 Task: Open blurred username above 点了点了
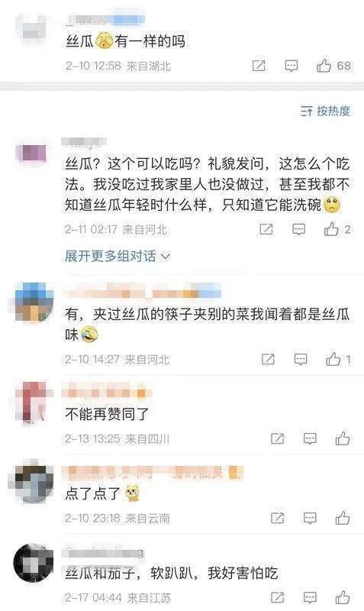coord(154,473)
